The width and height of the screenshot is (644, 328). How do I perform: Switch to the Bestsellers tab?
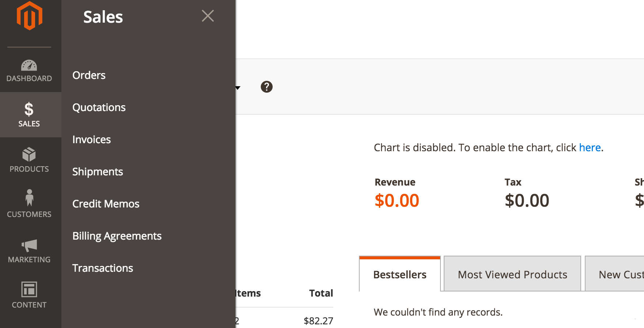tap(400, 274)
